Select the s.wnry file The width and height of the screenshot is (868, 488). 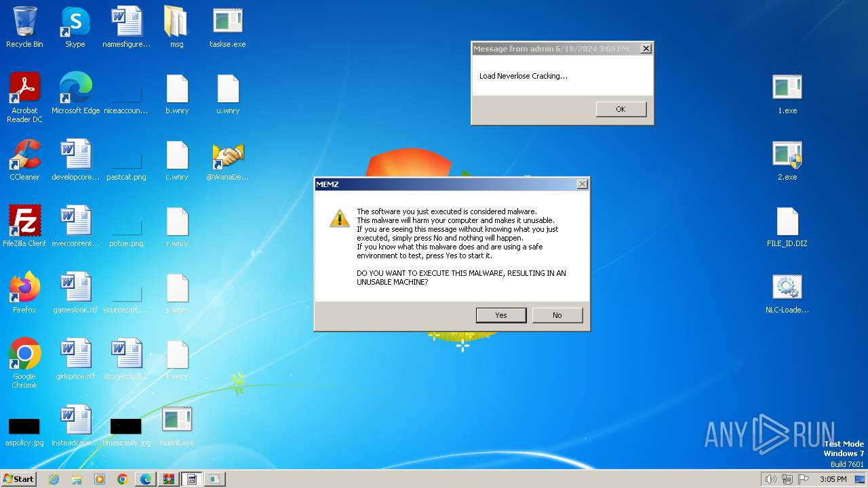tap(177, 293)
